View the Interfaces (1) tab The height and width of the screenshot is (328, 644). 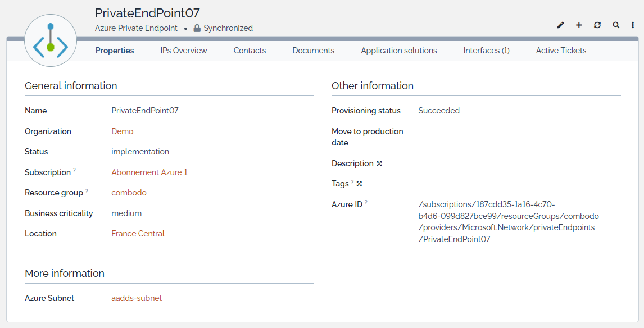click(486, 51)
